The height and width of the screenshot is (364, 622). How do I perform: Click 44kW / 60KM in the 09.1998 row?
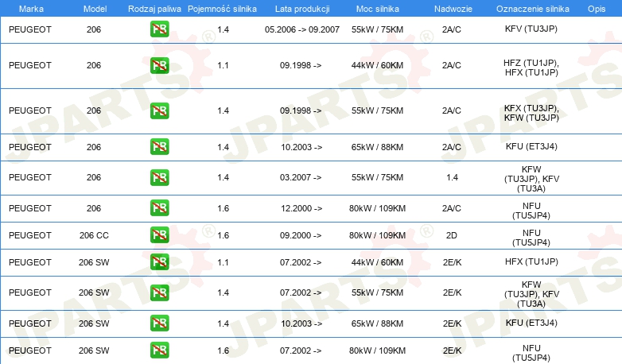click(x=377, y=65)
